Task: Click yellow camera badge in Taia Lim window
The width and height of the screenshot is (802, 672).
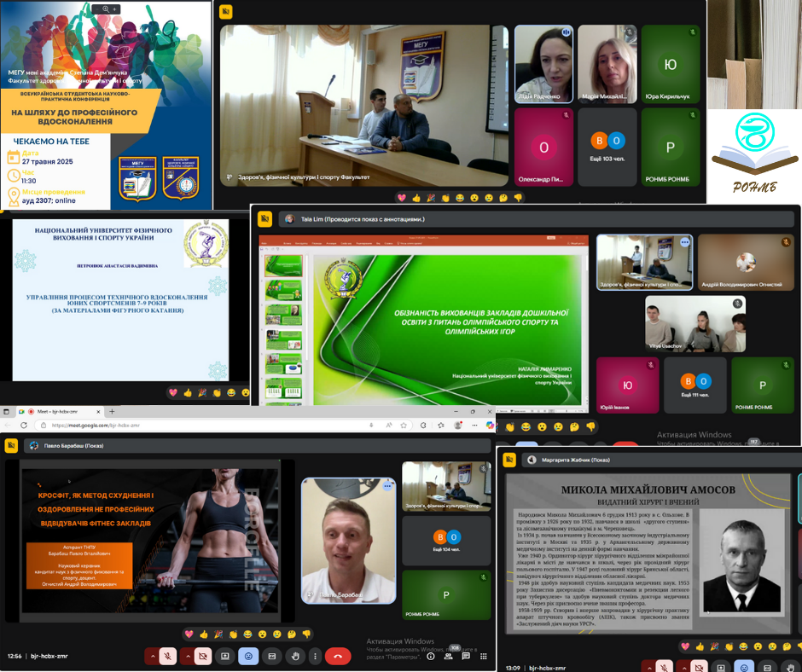Action: click(265, 219)
